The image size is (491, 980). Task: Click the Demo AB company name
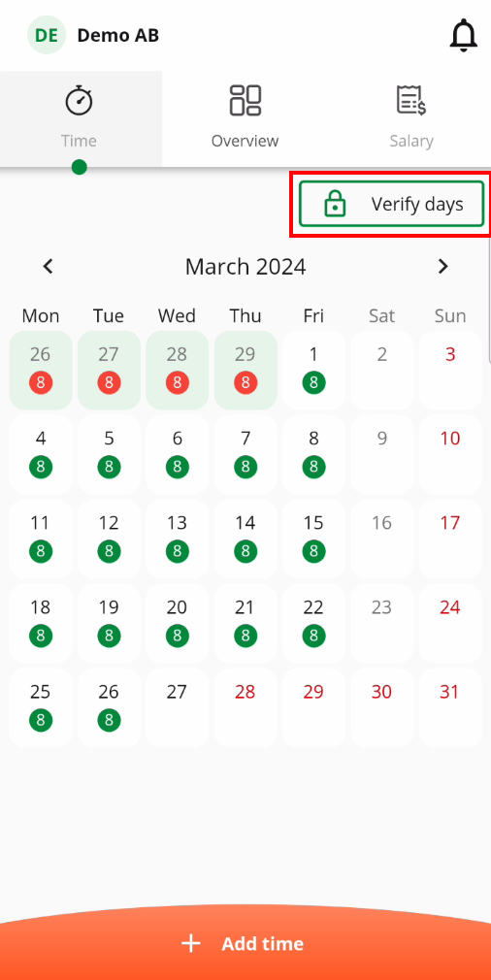pos(118,36)
